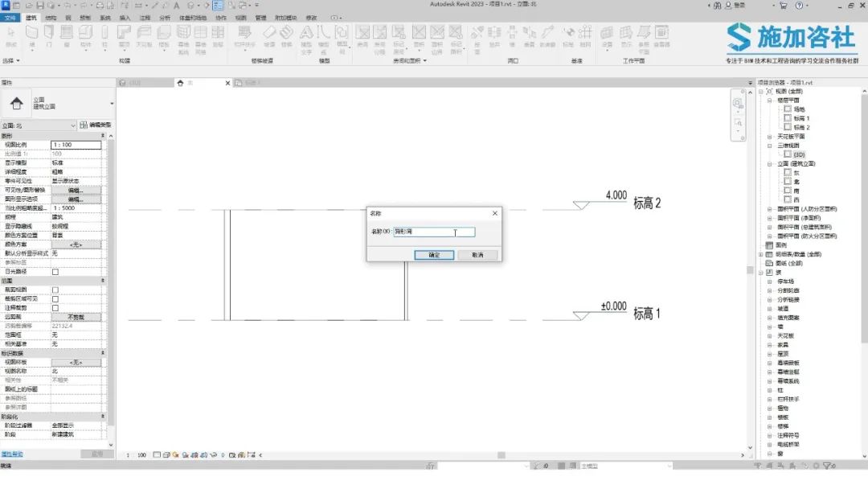This screenshot has height=489, width=868.
Task: Select the Curtain Grid tool
Action: click(200, 39)
